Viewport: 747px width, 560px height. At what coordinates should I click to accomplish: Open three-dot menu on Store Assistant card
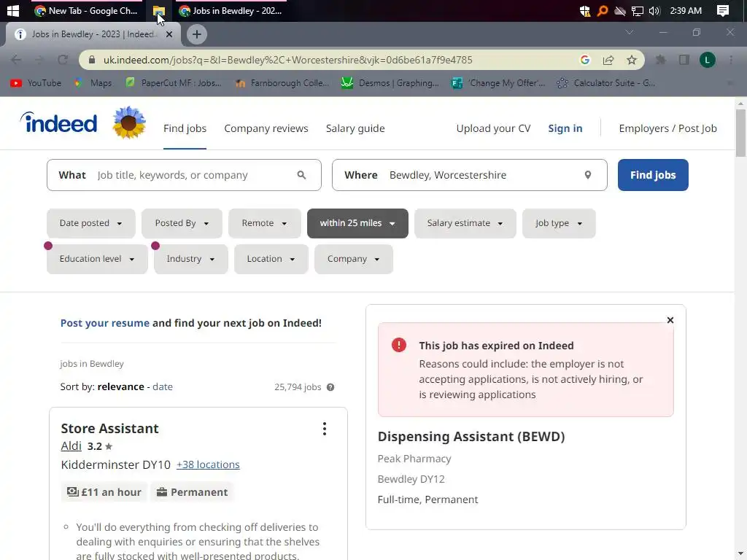click(325, 429)
